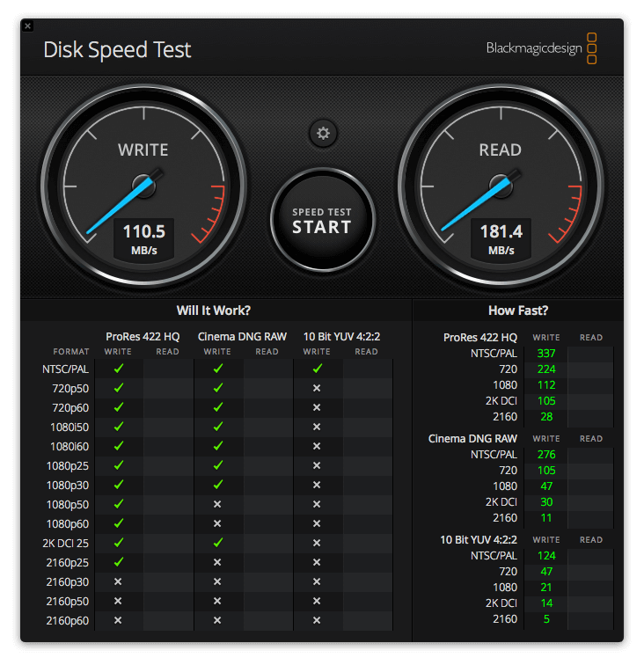The image size is (644, 665).
Task: Click 10 Bit YUV NTSC/PAL write value 124
Action: coord(546,556)
